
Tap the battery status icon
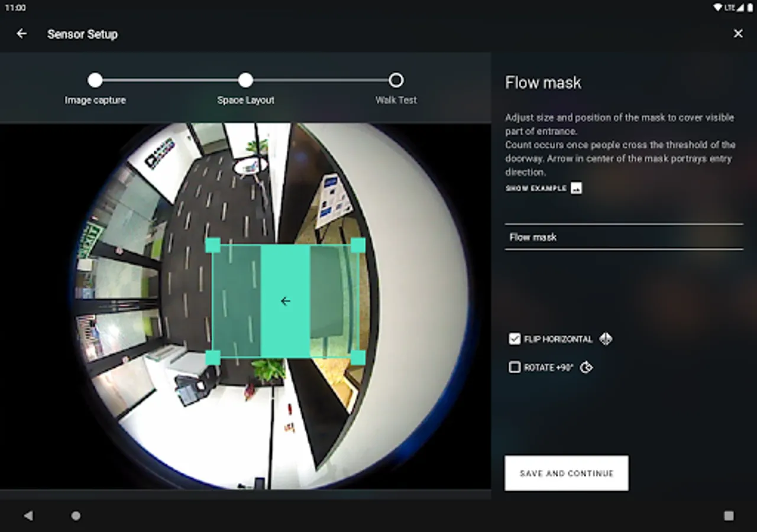(x=749, y=8)
